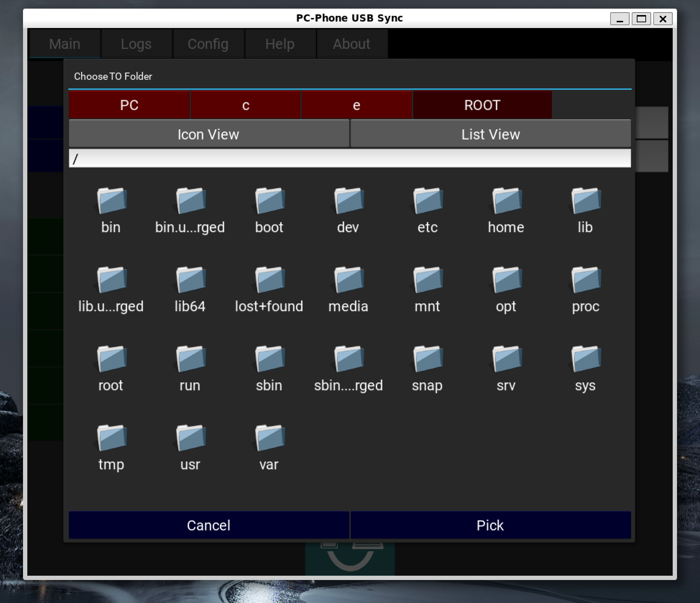The image size is (700, 603).
Task: Jump to the ROOT location
Action: 482,105
